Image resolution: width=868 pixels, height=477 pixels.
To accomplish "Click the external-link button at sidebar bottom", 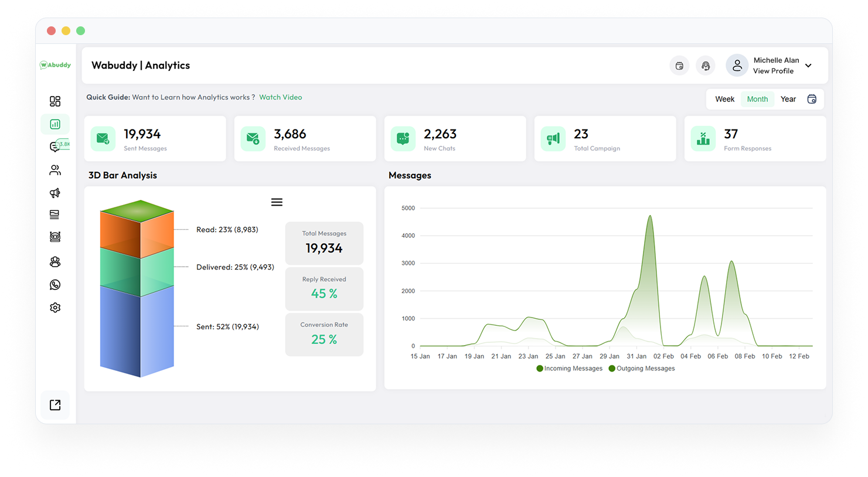I will click(x=55, y=404).
